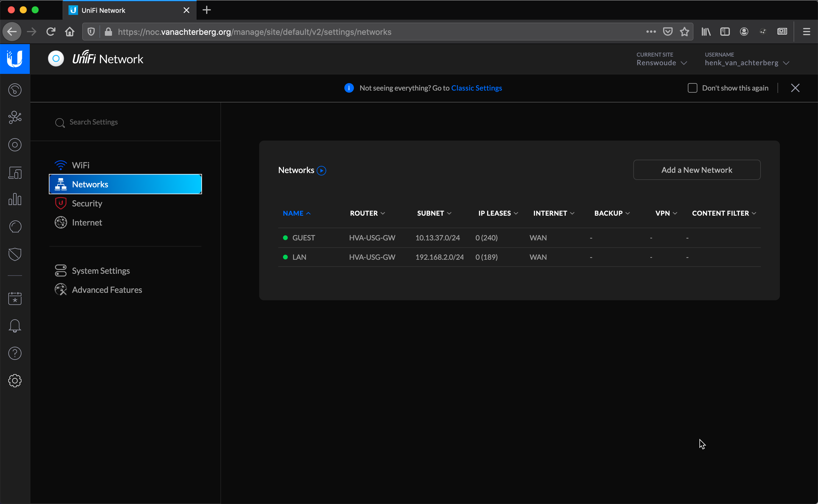Enable the Don't show this again checkbox
The width and height of the screenshot is (818, 504).
click(x=692, y=88)
